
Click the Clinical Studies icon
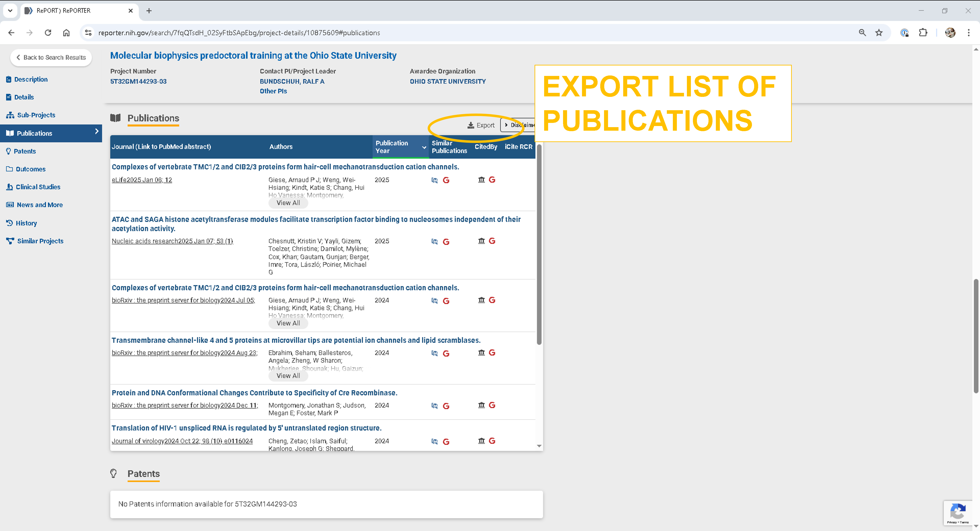click(x=9, y=187)
